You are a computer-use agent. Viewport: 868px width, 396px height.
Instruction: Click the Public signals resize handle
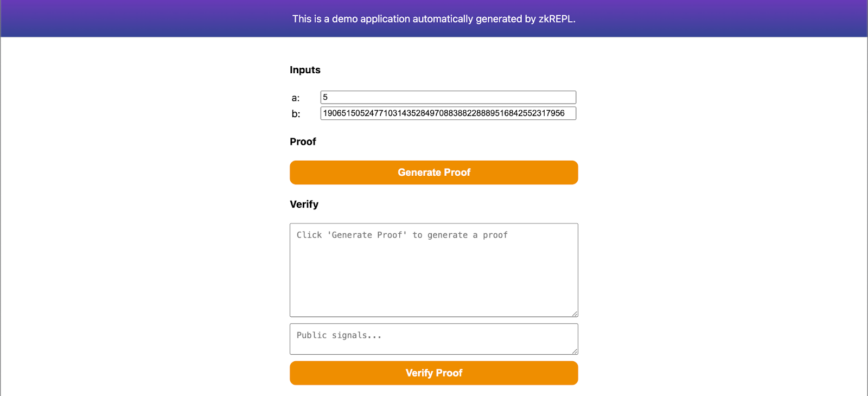pyautogui.click(x=575, y=352)
